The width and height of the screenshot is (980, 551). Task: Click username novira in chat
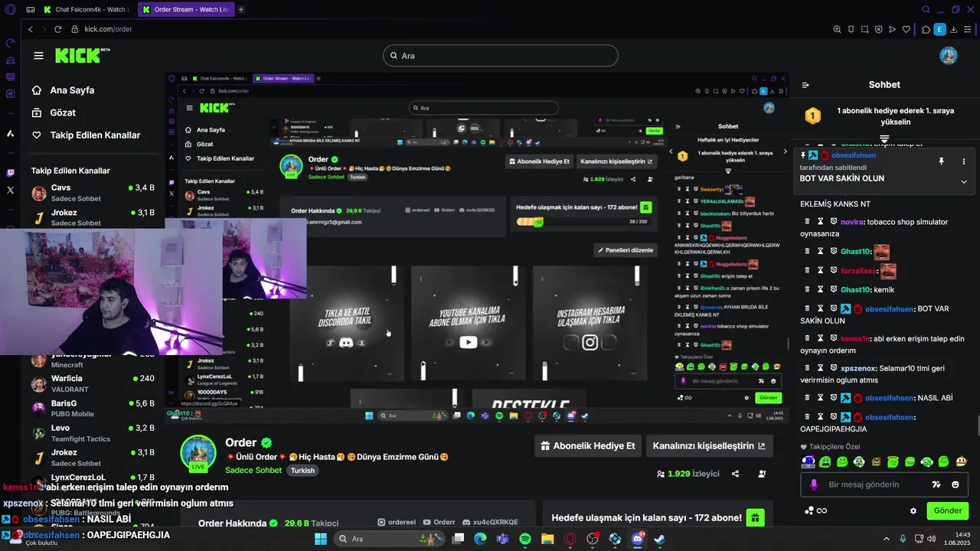click(x=852, y=222)
